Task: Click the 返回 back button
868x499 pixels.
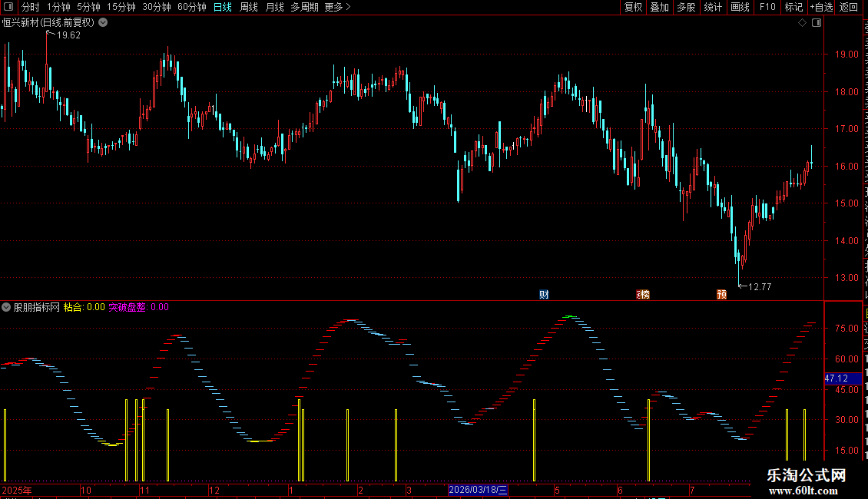Action: coord(849,7)
